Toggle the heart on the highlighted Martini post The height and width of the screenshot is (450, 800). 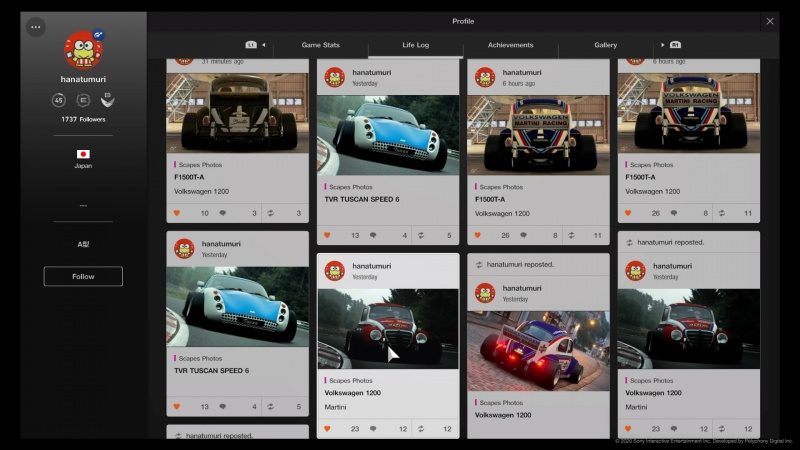327,429
